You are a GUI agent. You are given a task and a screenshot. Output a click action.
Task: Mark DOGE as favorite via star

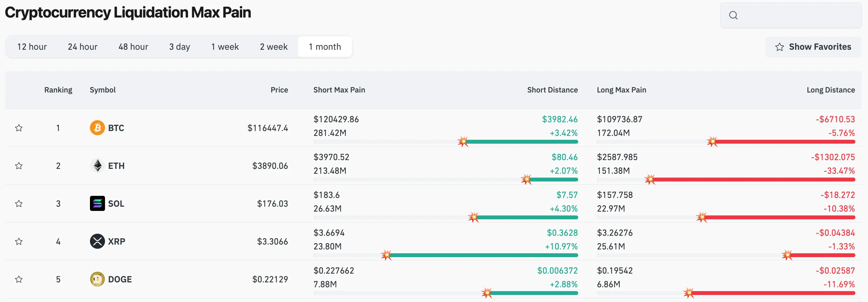[x=19, y=279]
